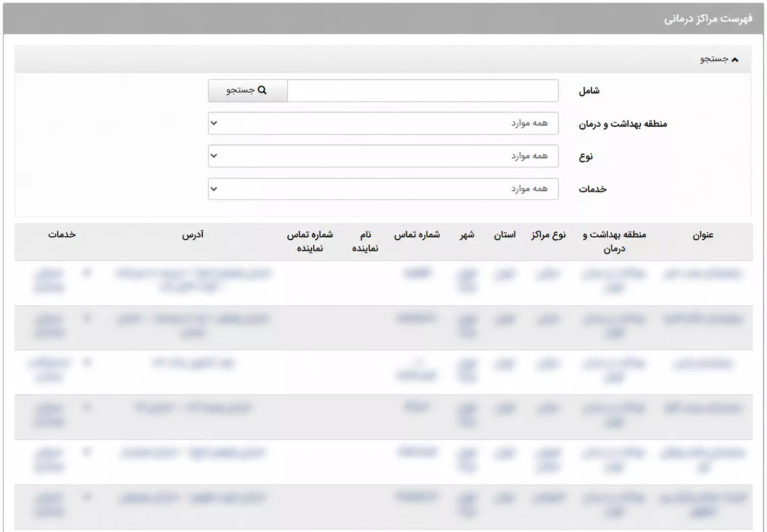Click the فهرست مراکز درمانی page title

(x=708, y=19)
